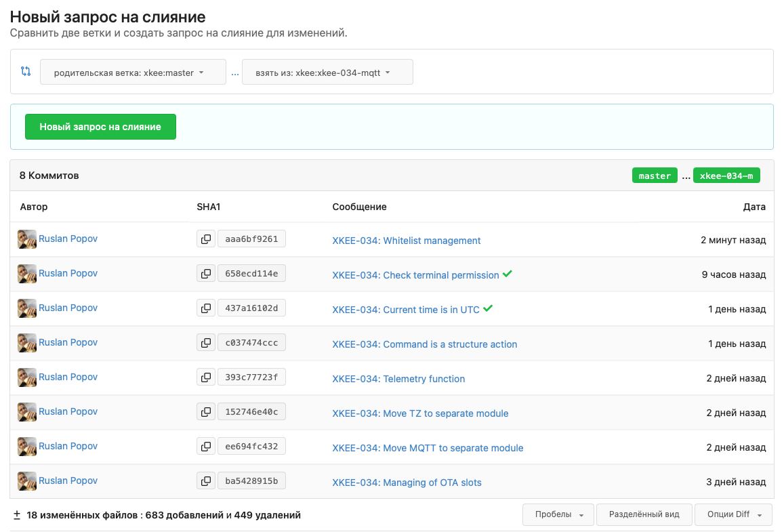The width and height of the screenshot is (784, 532).
Task: Click green checkmark on Current time UTC commit
Action: point(488,308)
